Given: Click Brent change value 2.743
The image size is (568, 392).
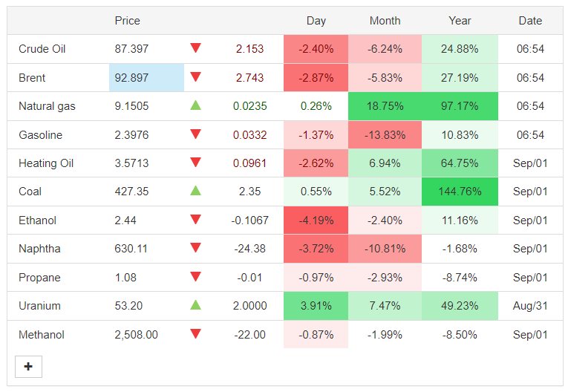Looking at the screenshot, I should tap(249, 78).
